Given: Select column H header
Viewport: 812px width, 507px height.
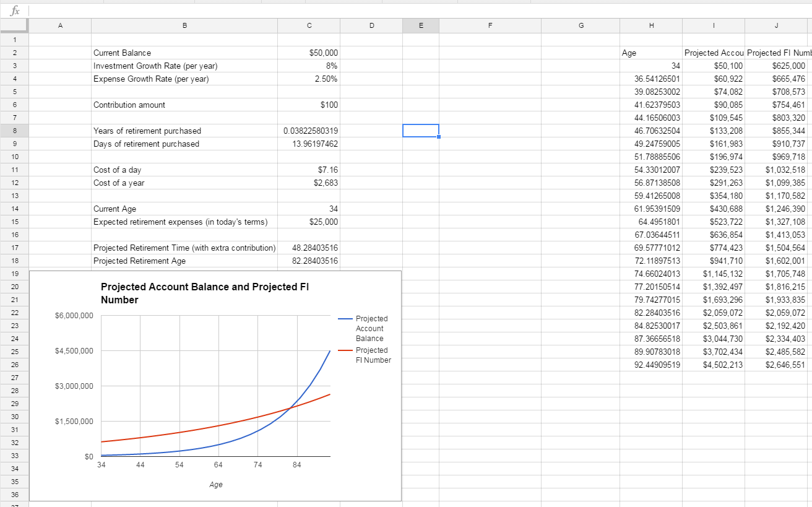Looking at the screenshot, I should tap(650, 25).
